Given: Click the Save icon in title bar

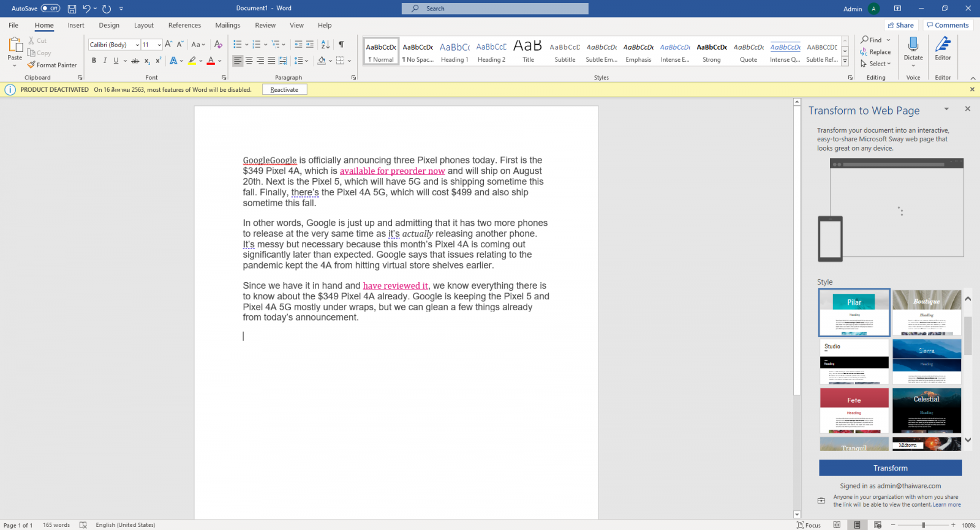Looking at the screenshot, I should click(x=72, y=9).
